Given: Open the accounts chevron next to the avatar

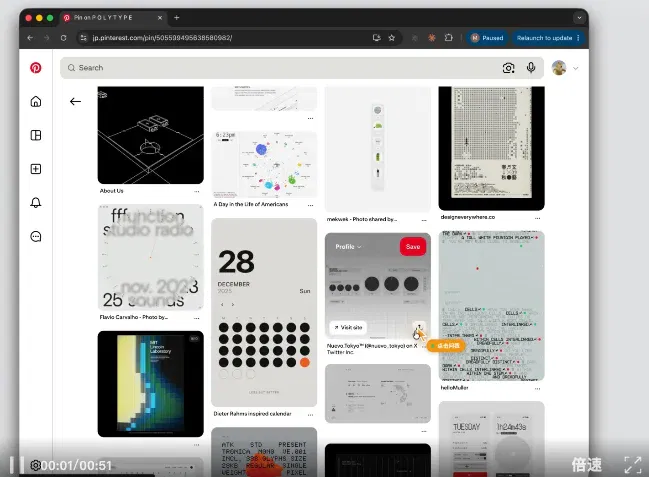Looking at the screenshot, I should pyautogui.click(x=576, y=69).
